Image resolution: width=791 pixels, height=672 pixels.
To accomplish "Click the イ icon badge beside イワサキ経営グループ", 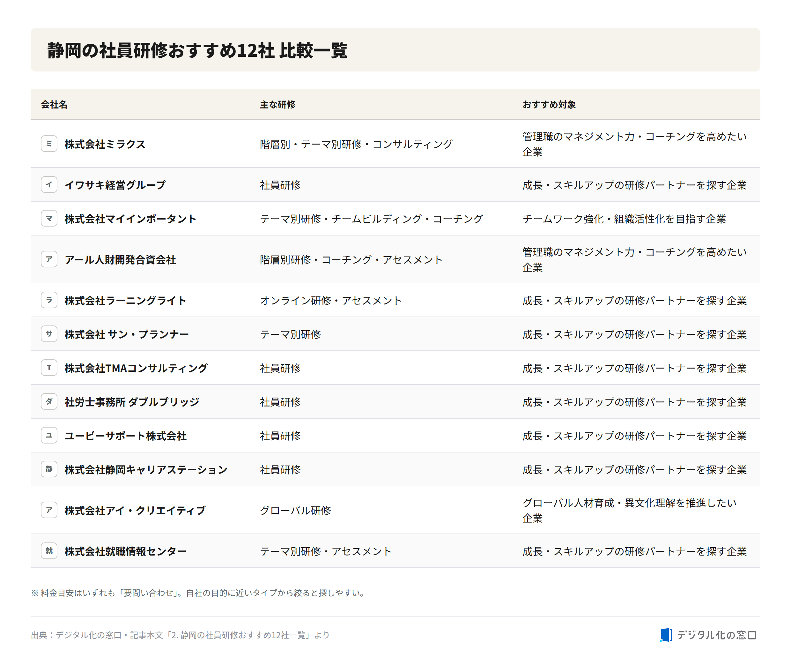I will pyautogui.click(x=49, y=184).
